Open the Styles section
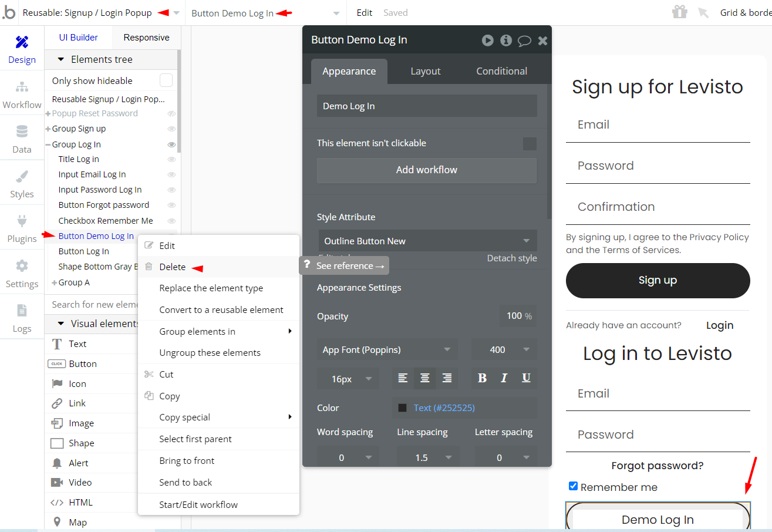 click(22, 184)
